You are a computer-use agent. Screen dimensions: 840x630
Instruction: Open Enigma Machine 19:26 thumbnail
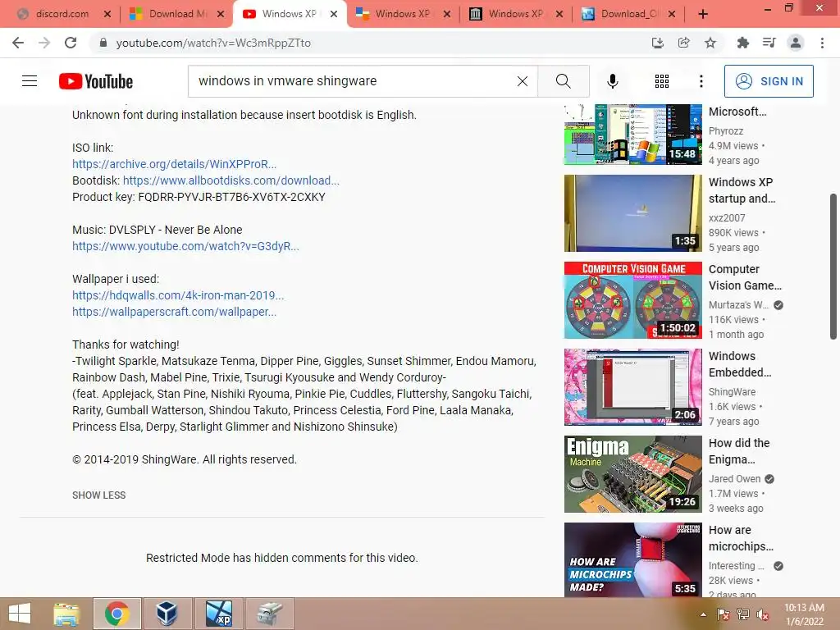coord(632,474)
